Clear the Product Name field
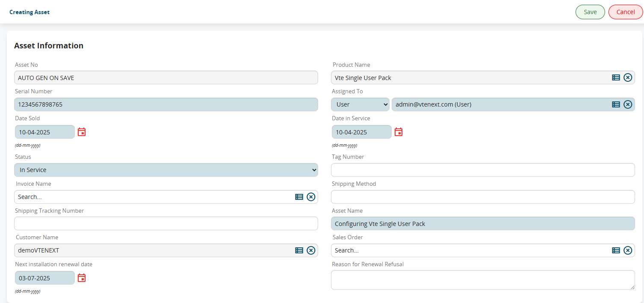The height and width of the screenshot is (303, 644). tap(628, 77)
